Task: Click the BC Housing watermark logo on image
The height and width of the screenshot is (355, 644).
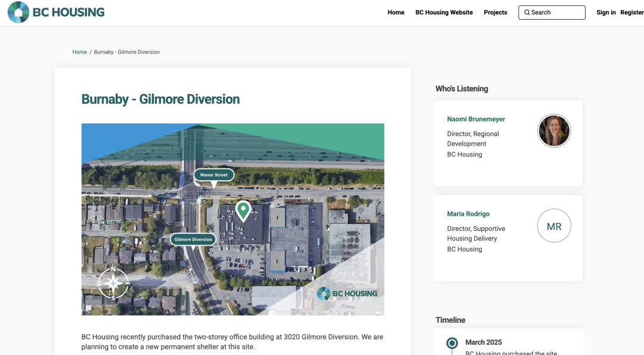Action: (x=347, y=294)
